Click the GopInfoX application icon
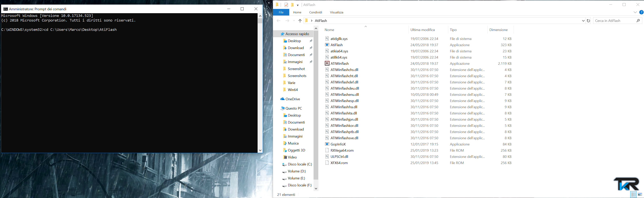This screenshot has width=644, height=198. pyautogui.click(x=327, y=144)
